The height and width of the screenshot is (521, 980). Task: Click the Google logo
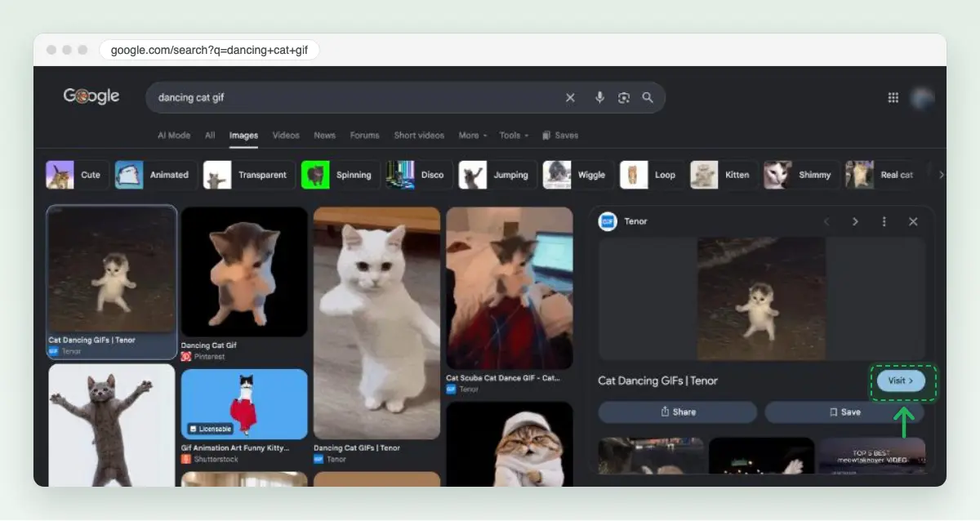click(91, 96)
